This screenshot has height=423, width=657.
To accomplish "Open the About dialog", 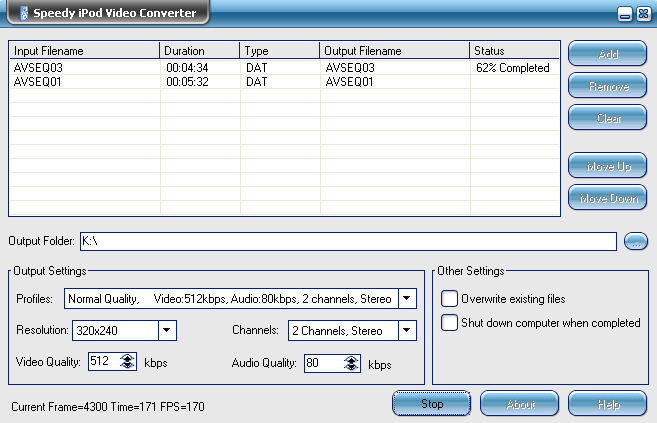I will 519,403.
